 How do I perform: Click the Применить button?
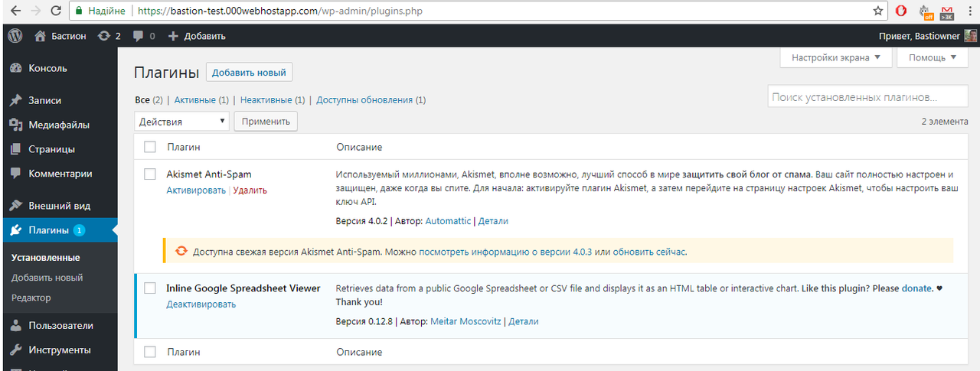[x=265, y=122]
